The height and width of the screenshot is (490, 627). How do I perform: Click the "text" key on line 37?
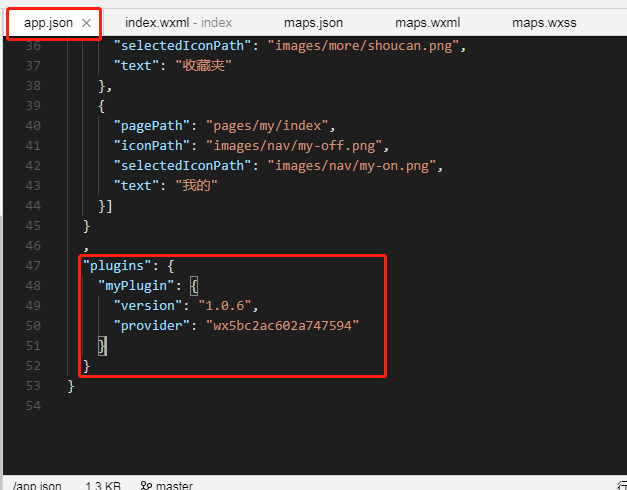click(136, 66)
